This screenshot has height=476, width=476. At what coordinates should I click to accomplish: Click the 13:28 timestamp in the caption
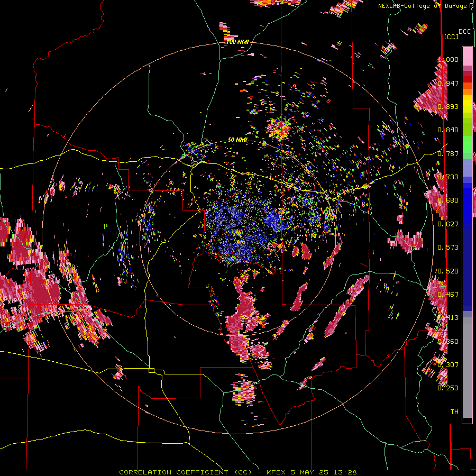[345, 472]
